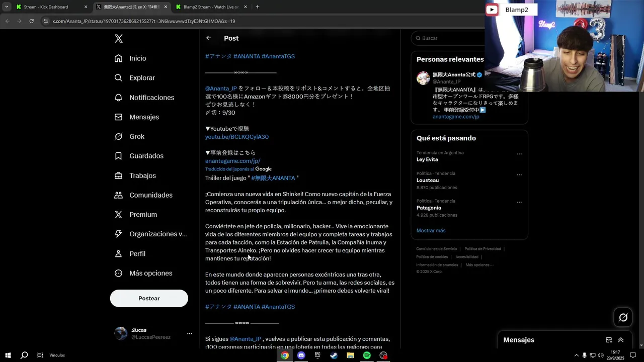
Task: Open Accesibilidad footer link
Action: 467,257
